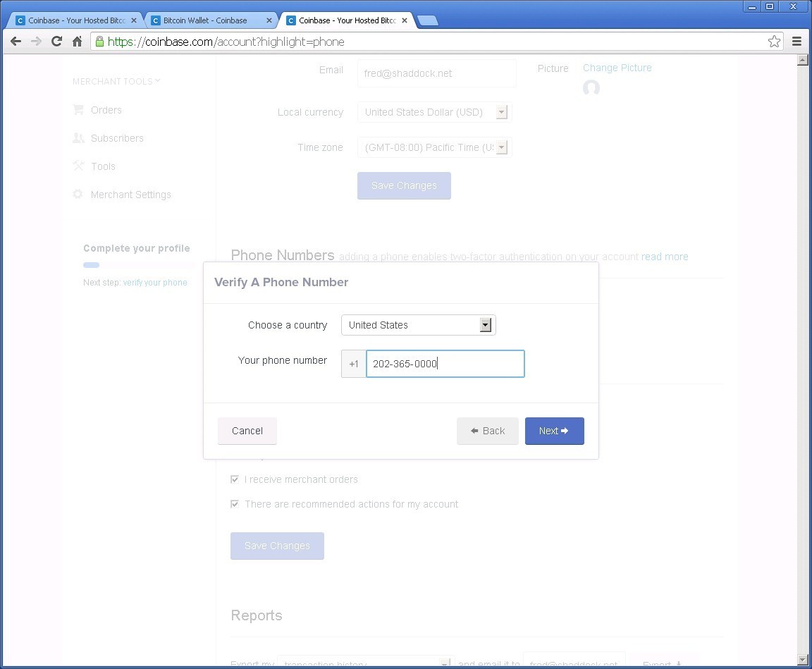
Task: Click the 'Phone Numbers' section heading
Action: pyautogui.click(x=283, y=255)
